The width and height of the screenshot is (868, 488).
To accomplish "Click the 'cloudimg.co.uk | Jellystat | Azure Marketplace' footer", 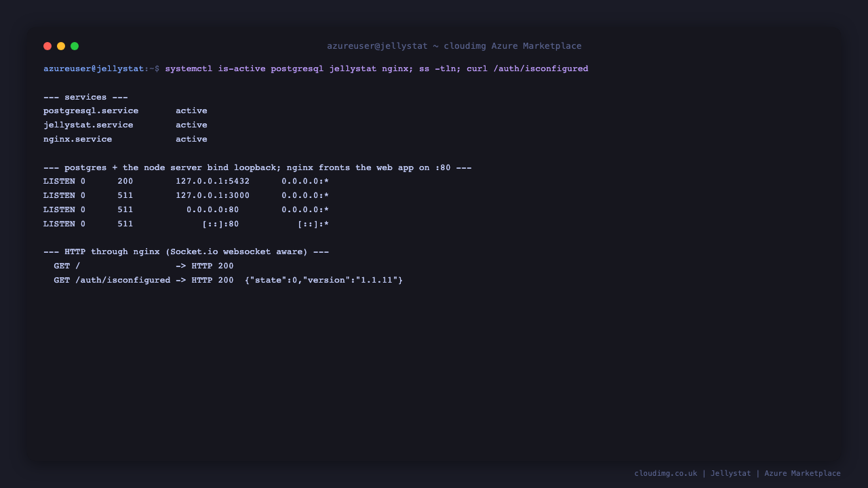I will coord(737,473).
